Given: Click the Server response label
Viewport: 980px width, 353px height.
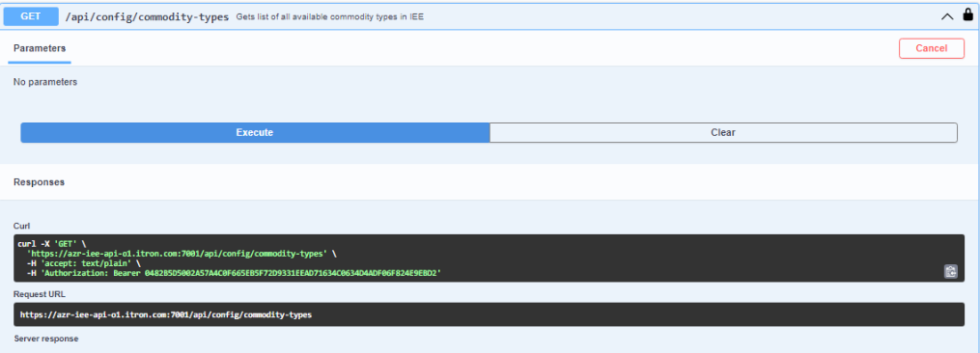Looking at the screenshot, I should (46, 339).
